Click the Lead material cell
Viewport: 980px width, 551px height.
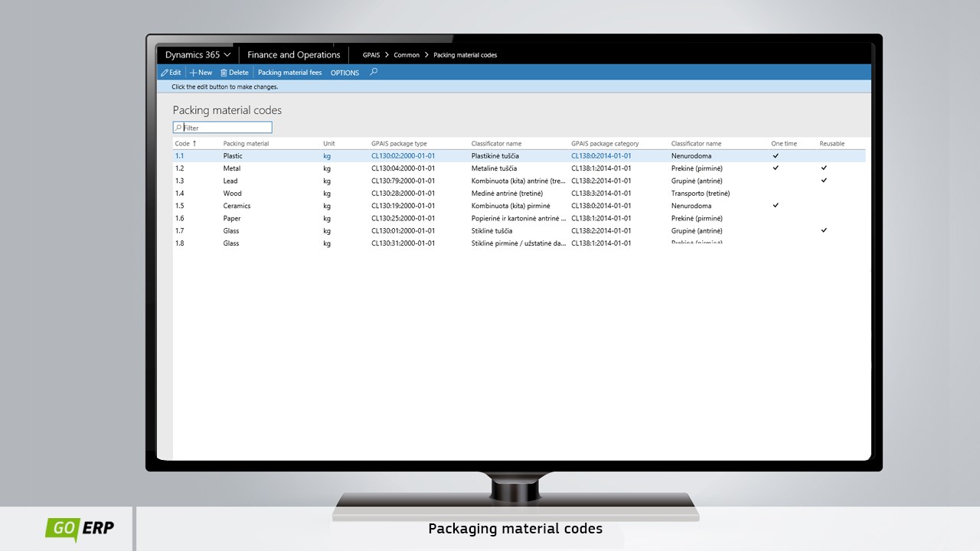tap(230, 181)
